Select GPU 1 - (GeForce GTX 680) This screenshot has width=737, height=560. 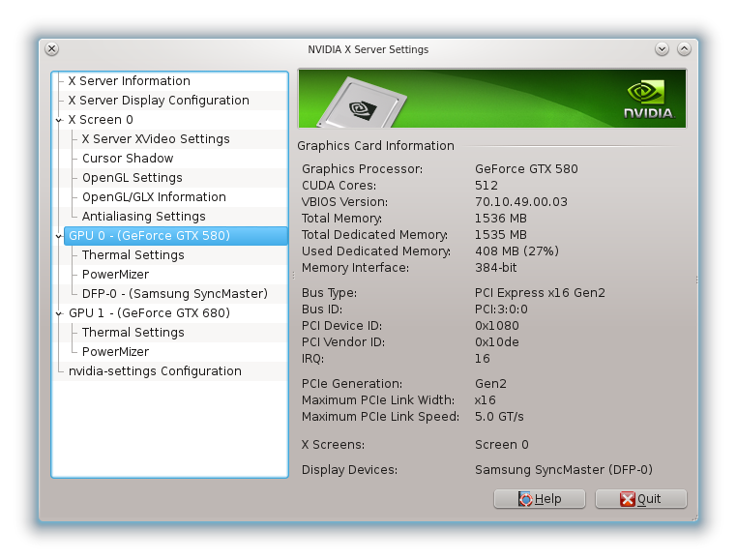(x=150, y=312)
